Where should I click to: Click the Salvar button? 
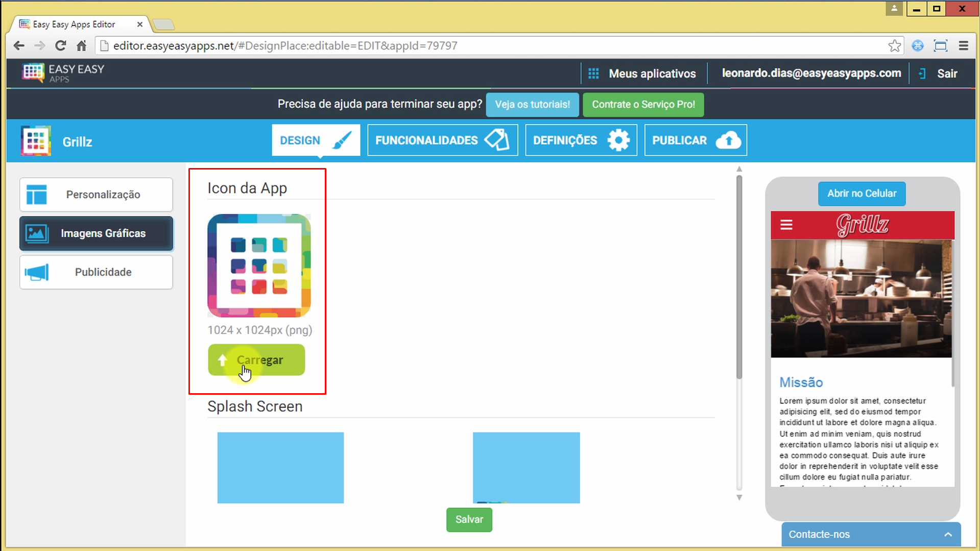point(468,519)
